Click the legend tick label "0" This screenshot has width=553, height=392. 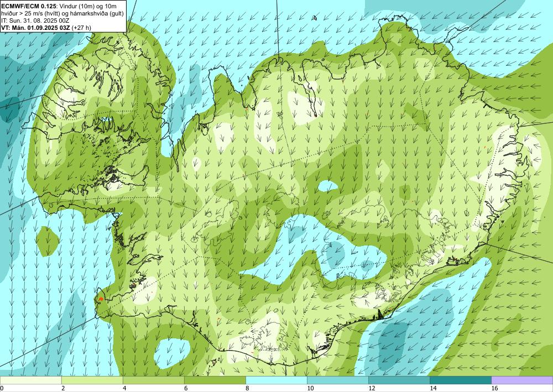pyautogui.click(x=2, y=388)
